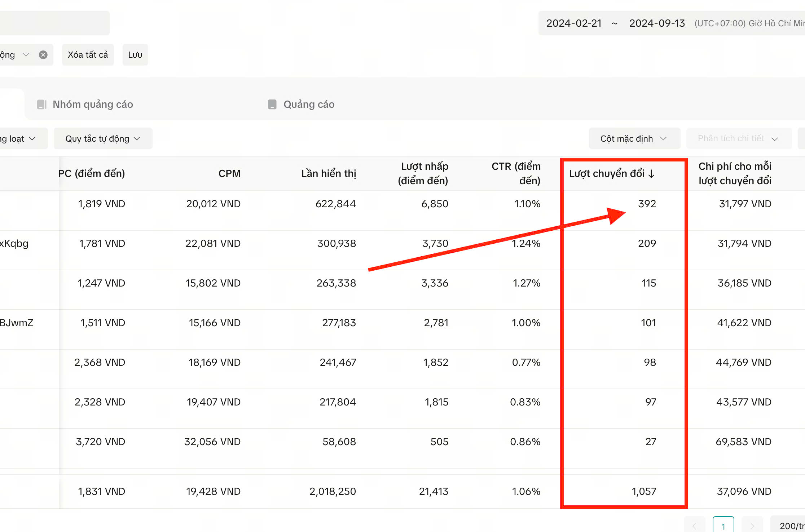This screenshot has width=805, height=532.
Task: Click CTR (điểm đến) column header
Action: (516, 174)
